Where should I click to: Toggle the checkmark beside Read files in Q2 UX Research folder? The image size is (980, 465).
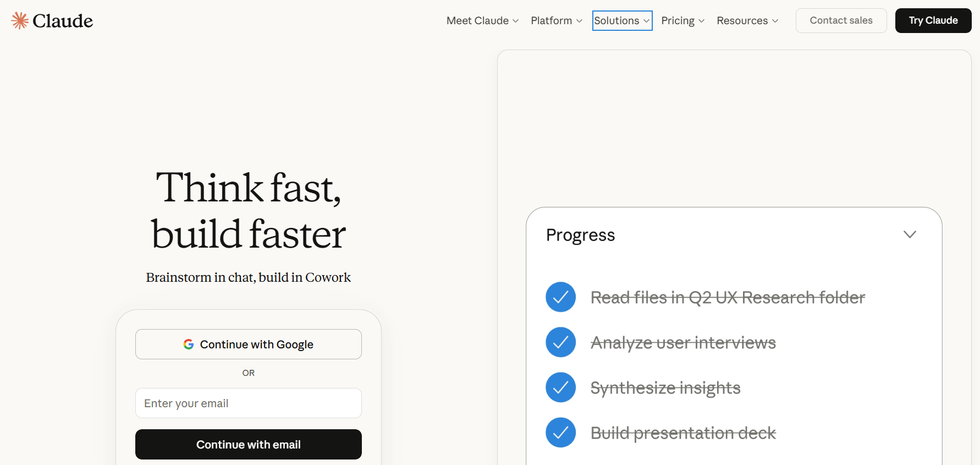point(560,297)
